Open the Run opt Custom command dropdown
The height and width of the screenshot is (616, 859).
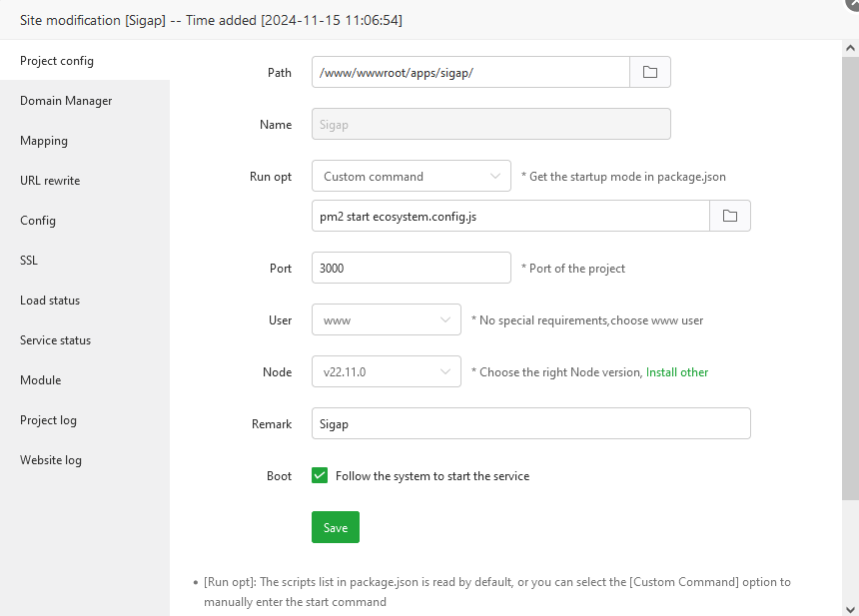pos(411,176)
